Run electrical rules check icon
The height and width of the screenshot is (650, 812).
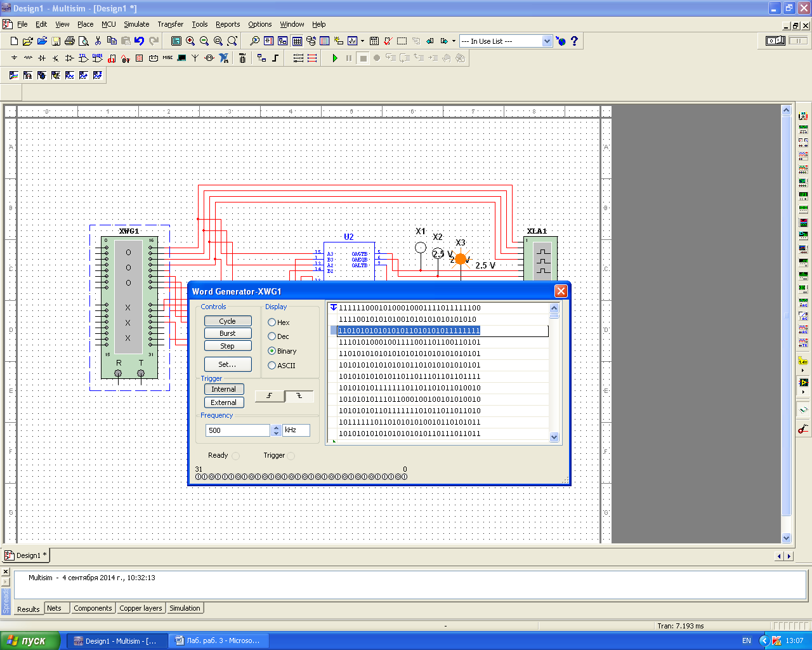pyautogui.click(x=388, y=41)
